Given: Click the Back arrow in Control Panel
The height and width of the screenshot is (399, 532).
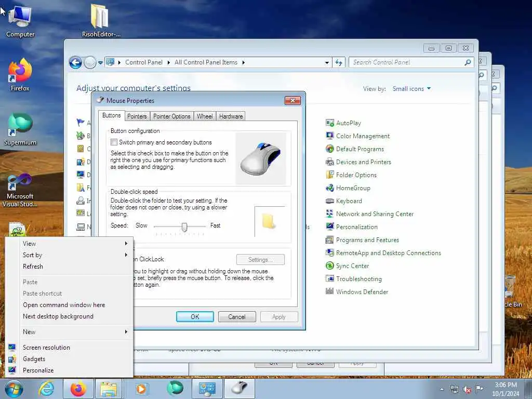Looking at the screenshot, I should tap(75, 62).
